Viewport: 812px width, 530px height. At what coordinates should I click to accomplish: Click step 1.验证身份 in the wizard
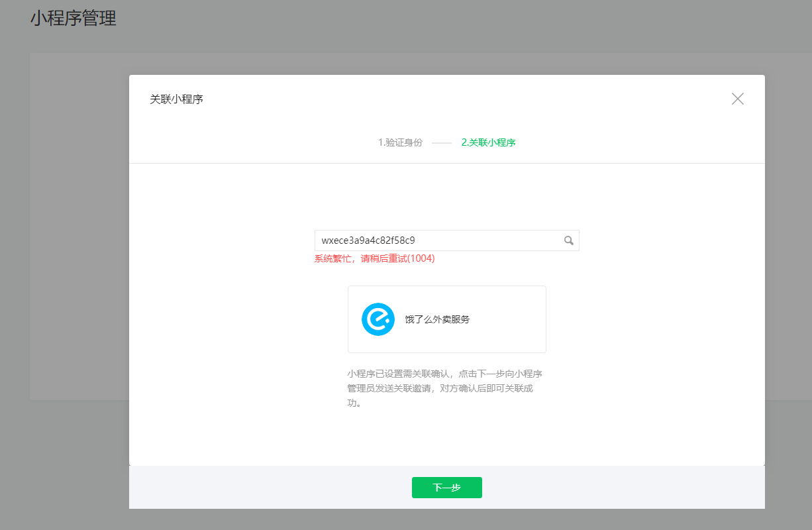[x=400, y=142]
